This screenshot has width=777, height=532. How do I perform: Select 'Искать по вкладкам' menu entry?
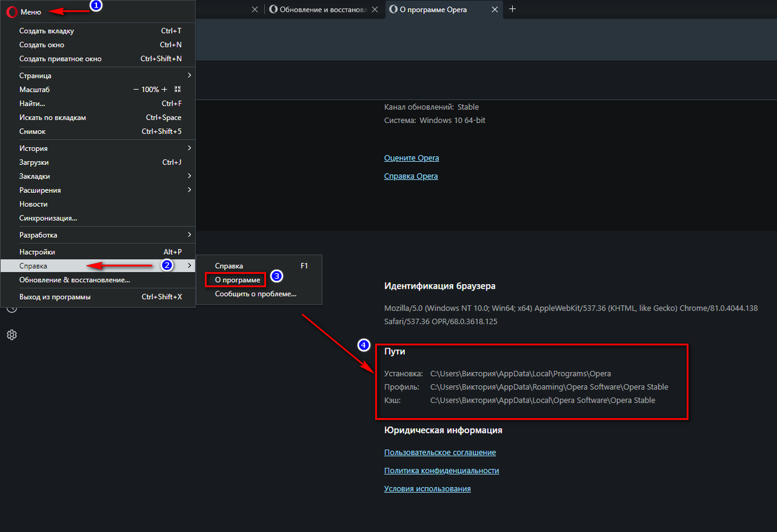coord(98,118)
